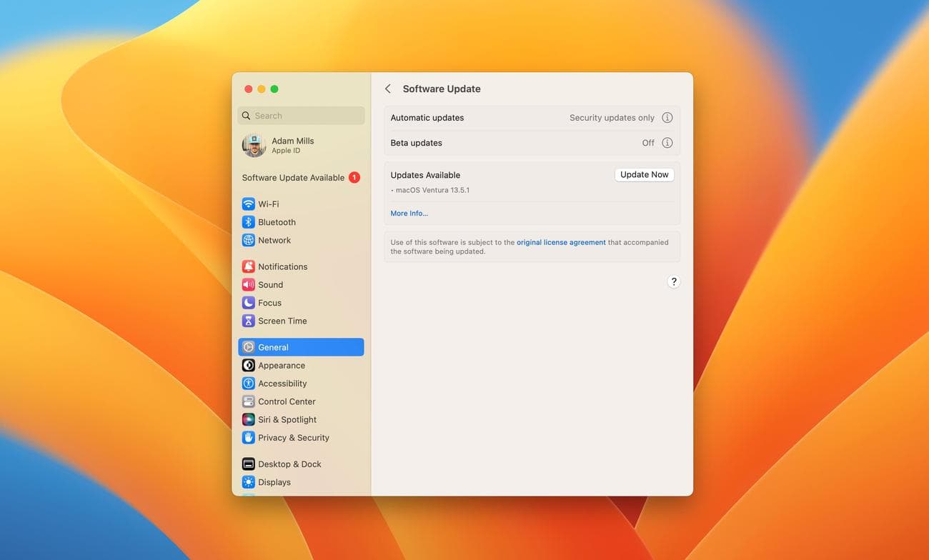Viewport: 929px width, 560px height.
Task: Open Privacy & Security settings
Action: tap(248, 437)
